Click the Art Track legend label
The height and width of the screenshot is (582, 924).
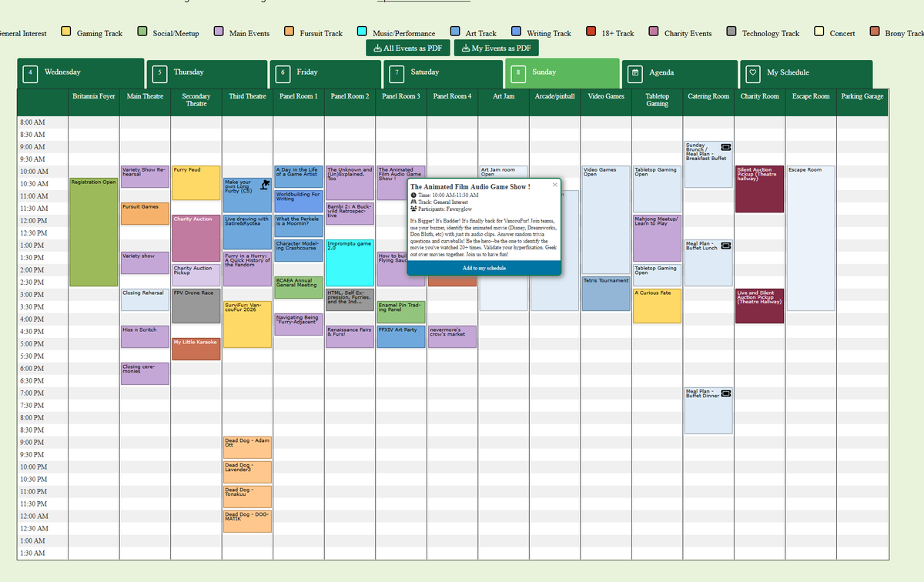tap(481, 33)
